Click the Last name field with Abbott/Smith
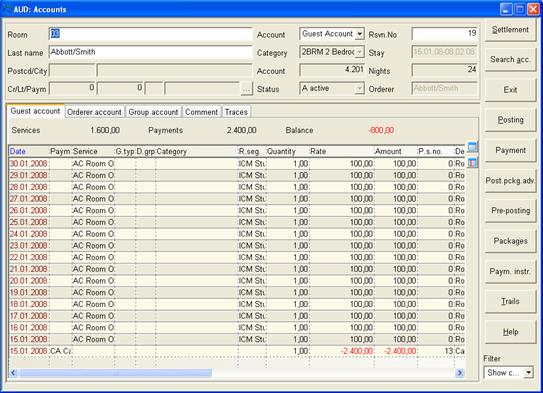The image size is (543, 393). tap(150, 52)
